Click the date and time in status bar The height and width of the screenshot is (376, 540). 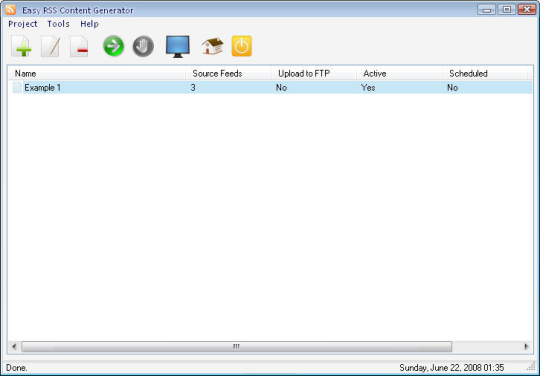click(452, 368)
